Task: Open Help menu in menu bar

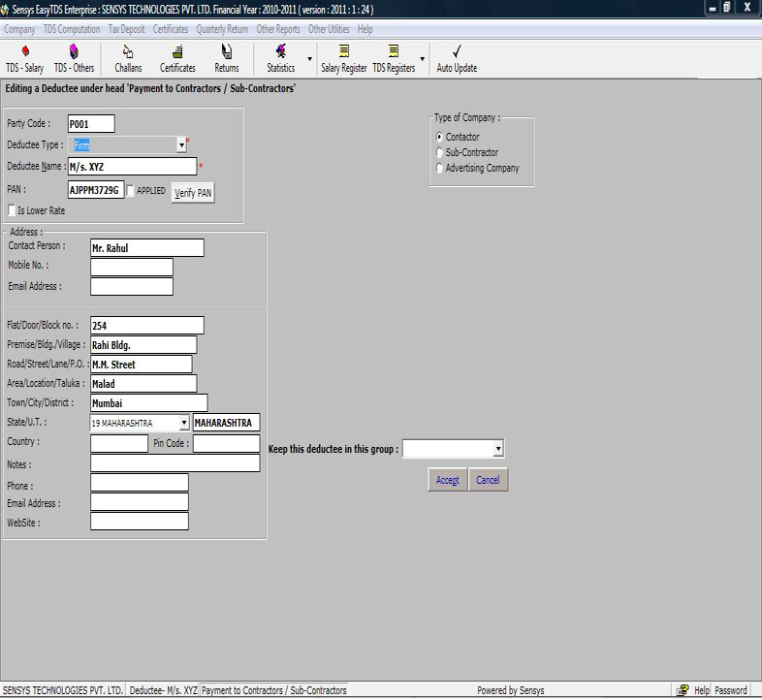Action: 365,29
